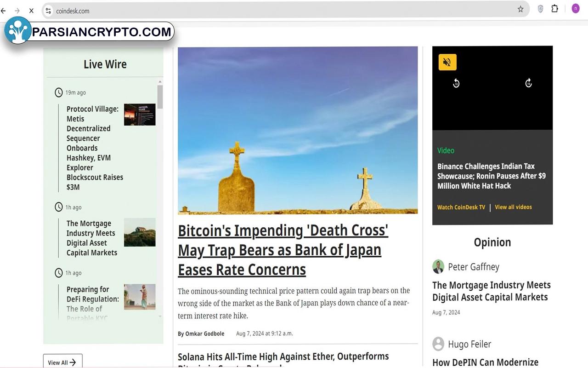Viewport: 588px width, 368px height.
Task: Click the browser forward arrow
Action: click(17, 10)
